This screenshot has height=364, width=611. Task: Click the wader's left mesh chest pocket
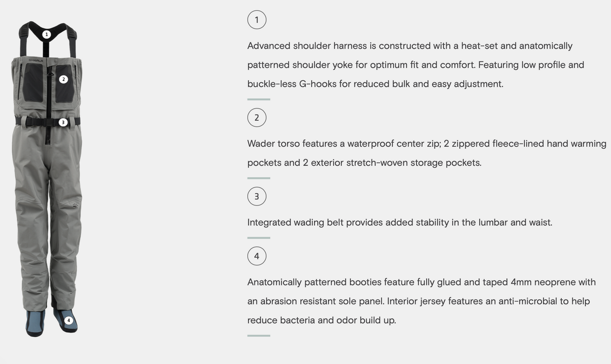[33, 82]
